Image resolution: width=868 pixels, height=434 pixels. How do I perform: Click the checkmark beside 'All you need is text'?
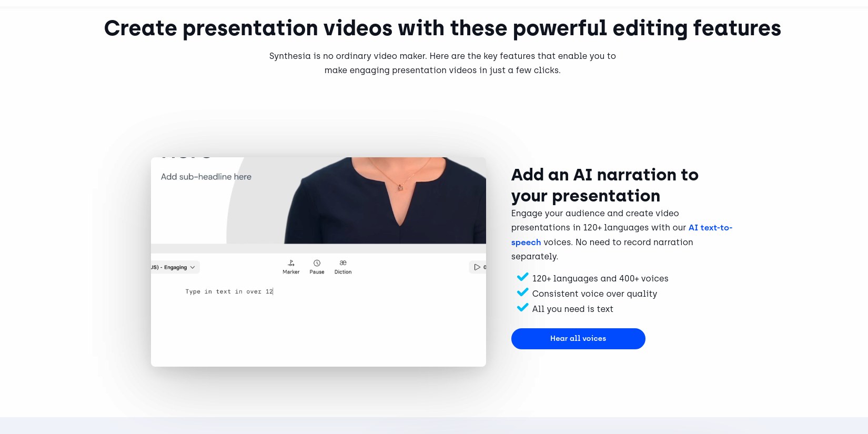click(x=522, y=308)
